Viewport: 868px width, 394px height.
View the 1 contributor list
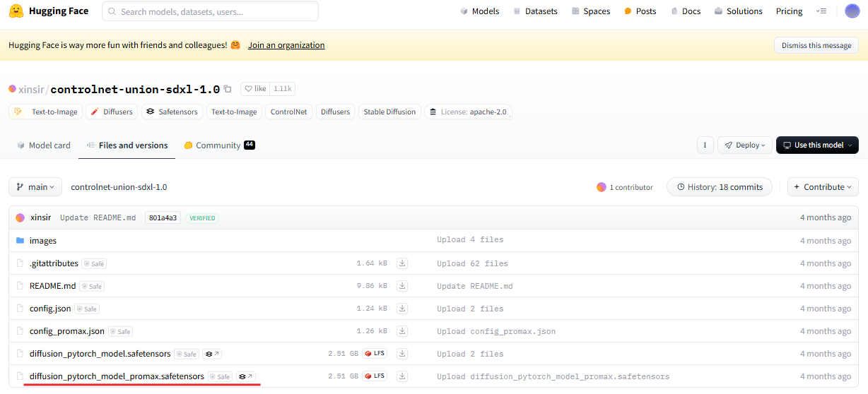click(625, 187)
